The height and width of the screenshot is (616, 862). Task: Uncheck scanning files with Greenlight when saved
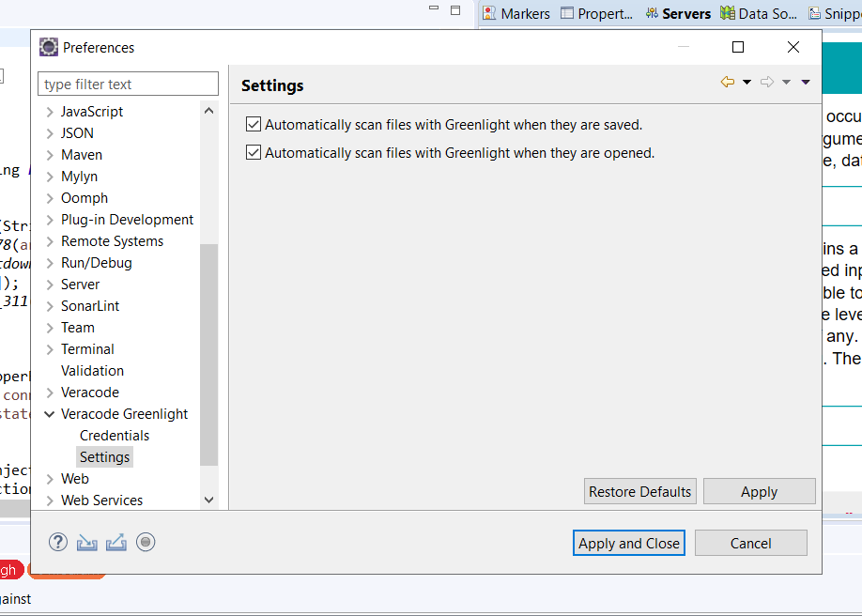click(253, 123)
